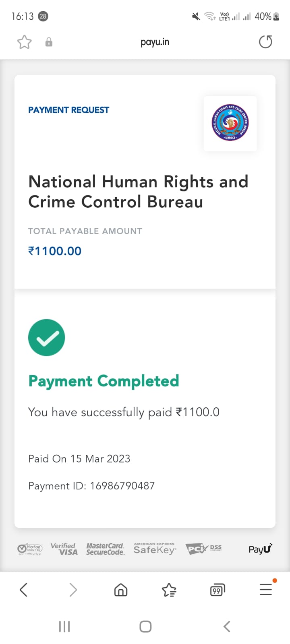This screenshot has height=644, width=290.
Task: Tap the NHRCCB organization logo
Action: (x=230, y=123)
